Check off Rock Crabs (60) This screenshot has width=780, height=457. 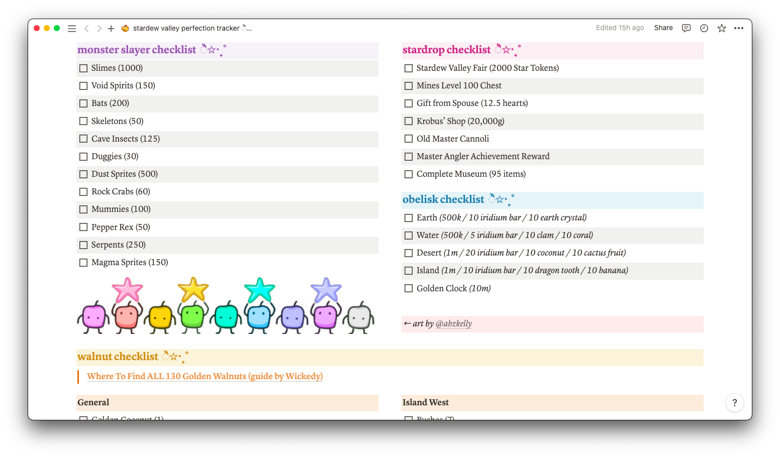84,191
